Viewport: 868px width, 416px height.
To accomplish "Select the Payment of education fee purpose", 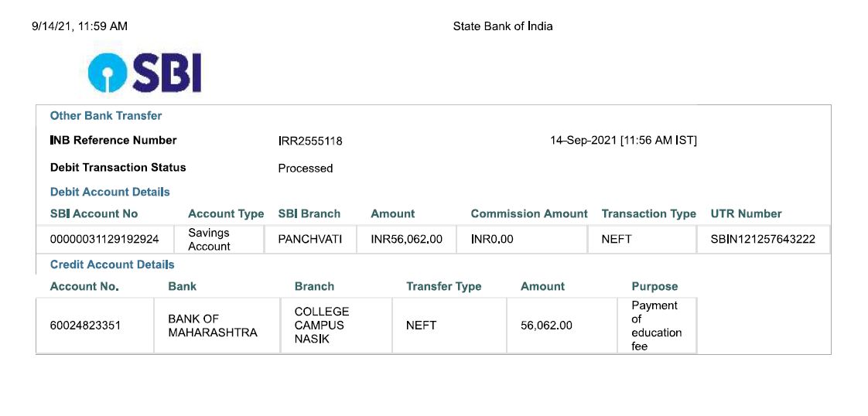I will pos(657,326).
